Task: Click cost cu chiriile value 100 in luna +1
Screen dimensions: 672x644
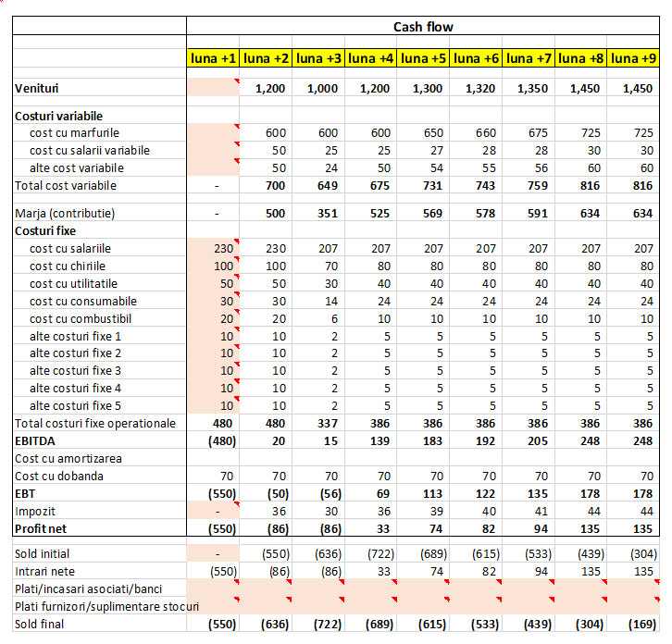Action: point(213,266)
